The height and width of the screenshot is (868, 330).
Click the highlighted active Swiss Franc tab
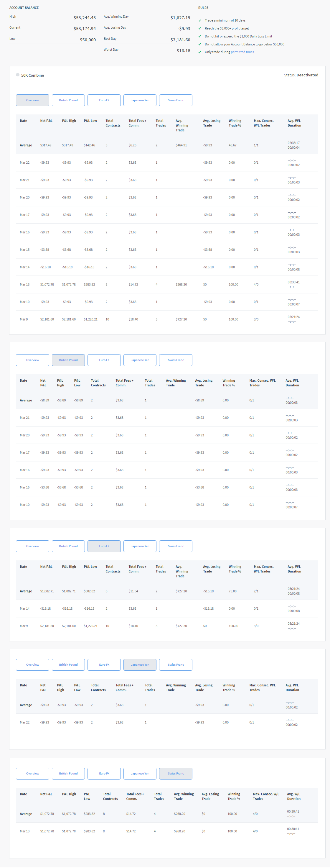[175, 773]
